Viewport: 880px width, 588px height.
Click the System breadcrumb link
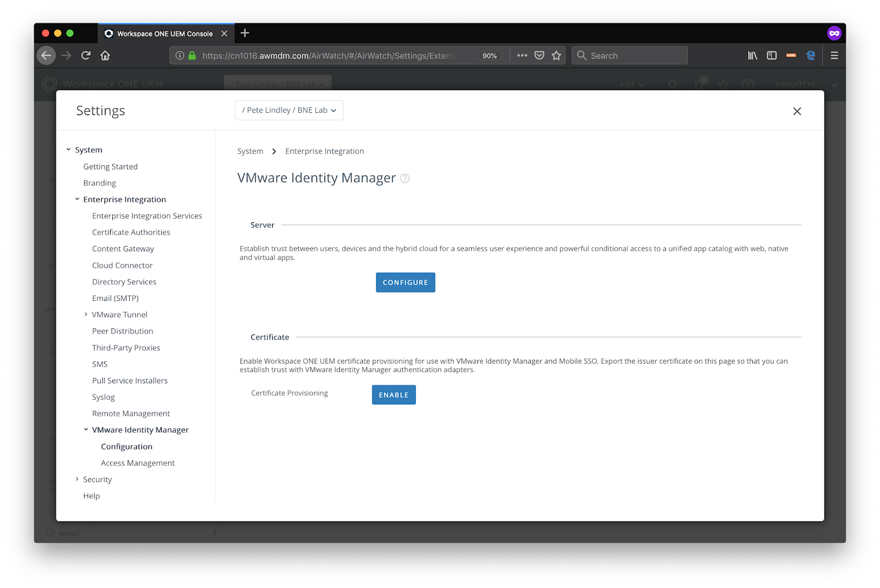(250, 151)
